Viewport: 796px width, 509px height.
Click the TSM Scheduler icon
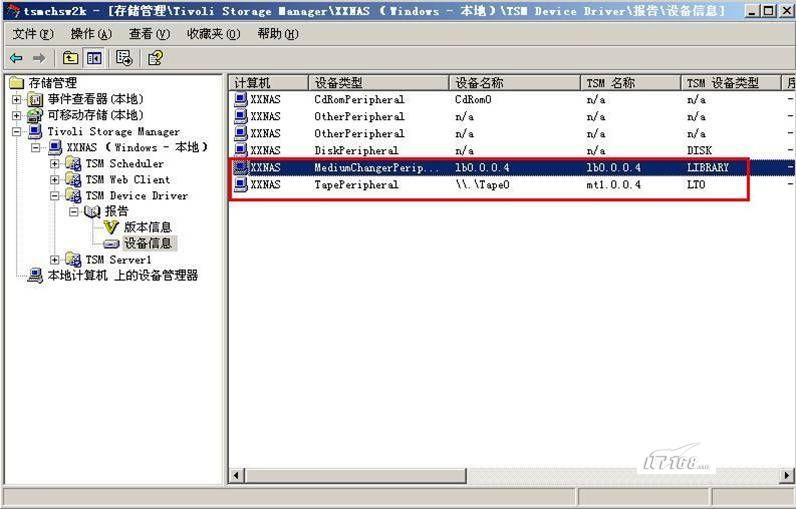click(74, 164)
